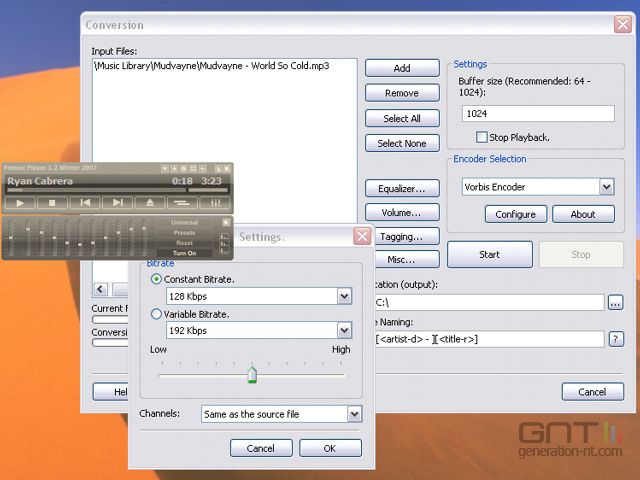640x480 pixels.
Task: Close the encoder Settings dialog
Action: [362, 236]
